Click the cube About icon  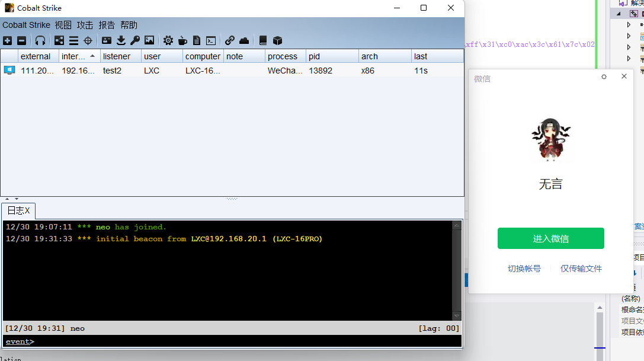[278, 40]
